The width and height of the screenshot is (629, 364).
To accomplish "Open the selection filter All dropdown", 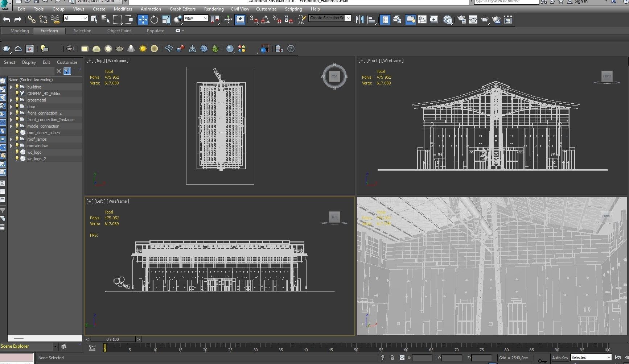I will click(75, 18).
